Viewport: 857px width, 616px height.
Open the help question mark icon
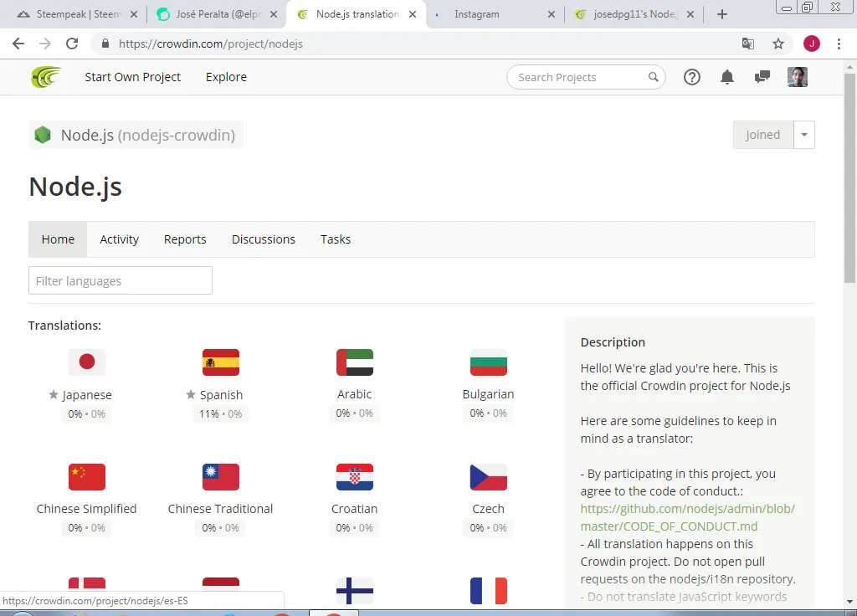tap(692, 77)
